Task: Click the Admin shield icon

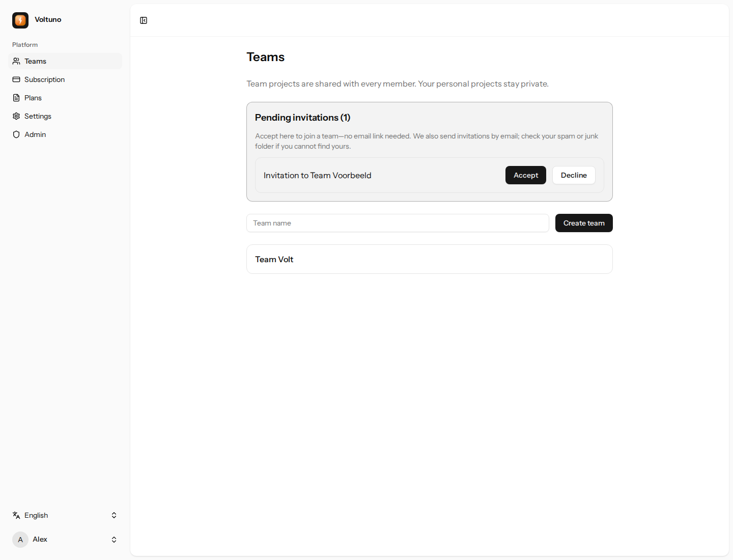Action: (16, 134)
